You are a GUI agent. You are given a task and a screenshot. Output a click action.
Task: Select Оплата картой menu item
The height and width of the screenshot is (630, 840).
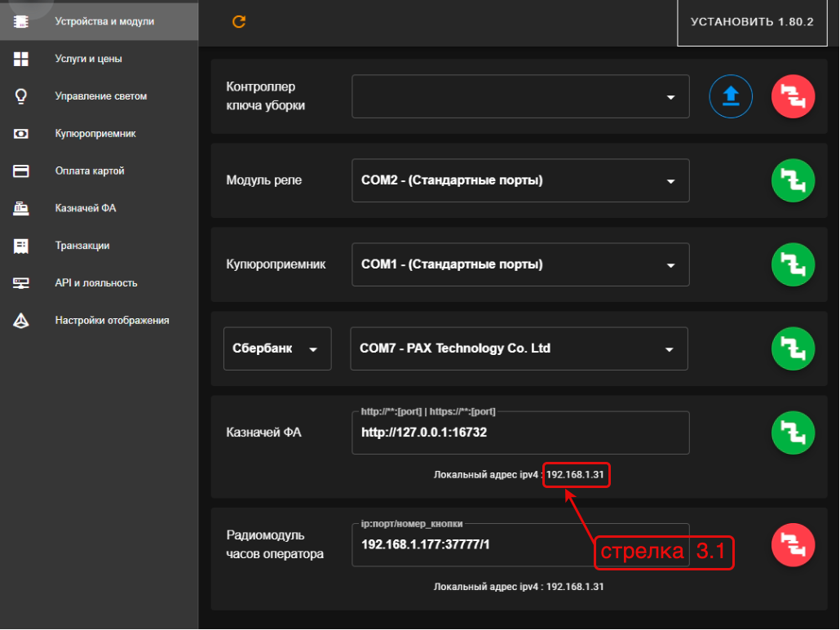click(x=99, y=171)
